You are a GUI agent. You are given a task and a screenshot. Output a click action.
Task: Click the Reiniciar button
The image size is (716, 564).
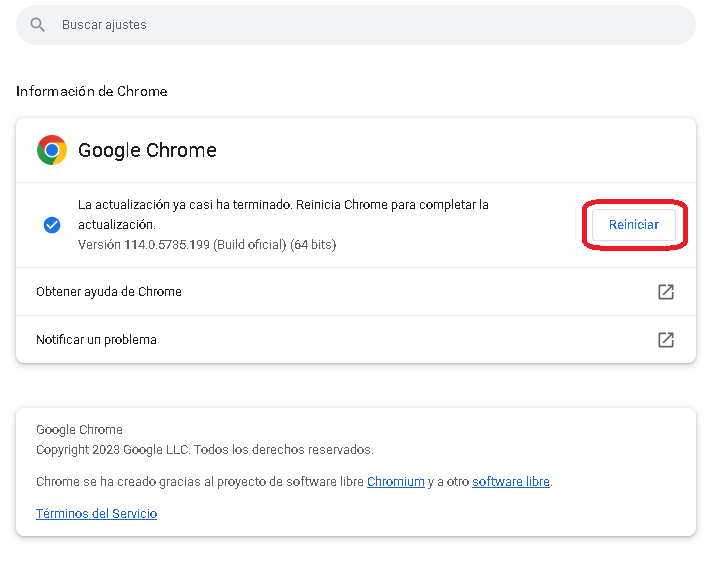634,225
